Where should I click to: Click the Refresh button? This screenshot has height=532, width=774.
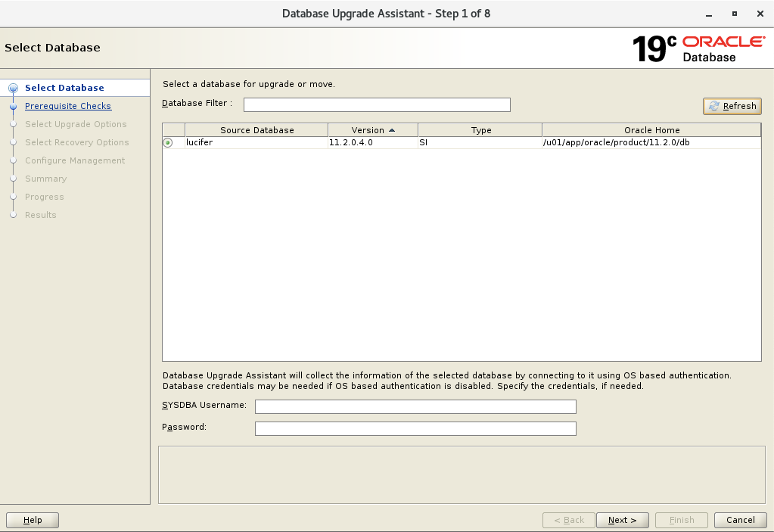tap(732, 106)
